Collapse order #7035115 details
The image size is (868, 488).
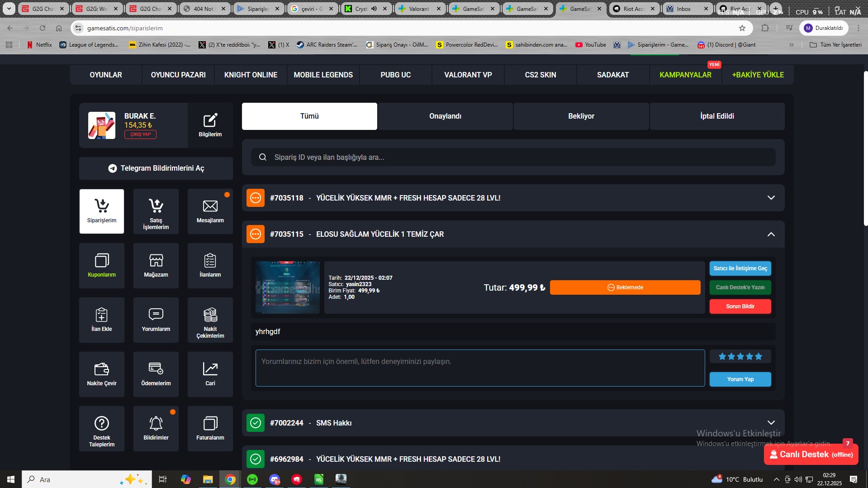click(x=771, y=234)
